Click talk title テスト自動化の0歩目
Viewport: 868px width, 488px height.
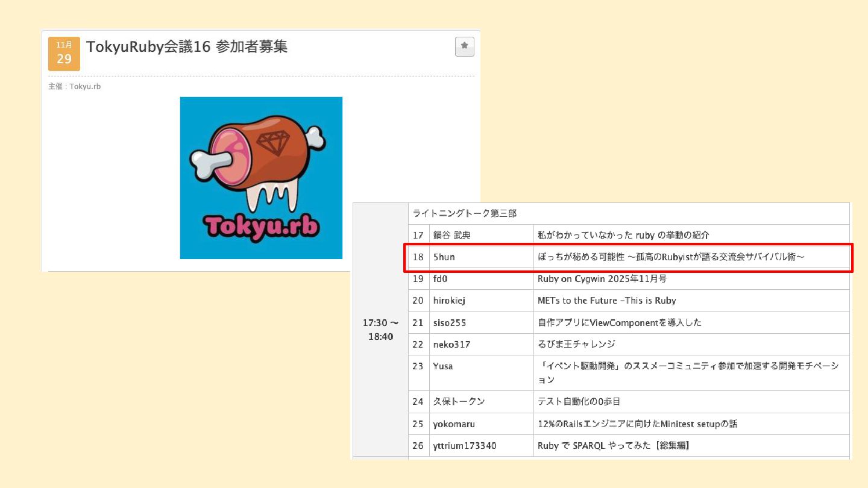(579, 402)
